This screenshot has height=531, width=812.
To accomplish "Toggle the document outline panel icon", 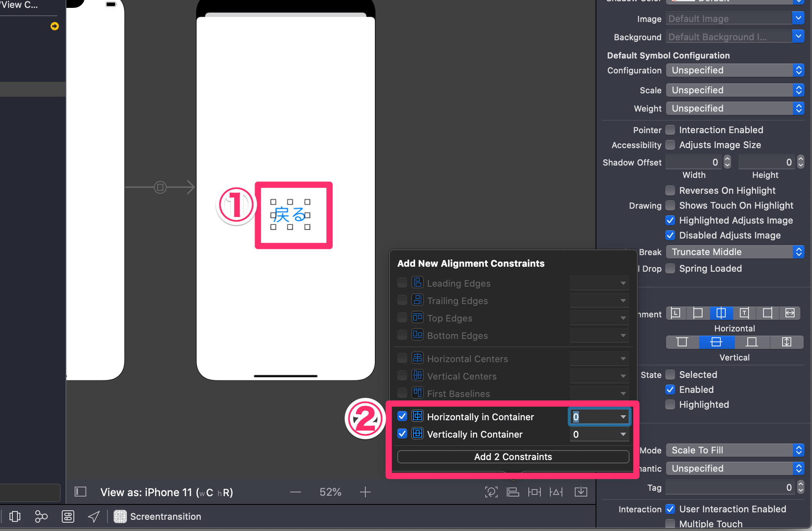I will pos(80,492).
